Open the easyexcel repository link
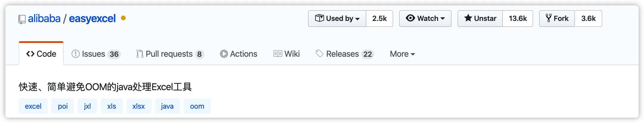This screenshot has width=644, height=123. [92, 19]
